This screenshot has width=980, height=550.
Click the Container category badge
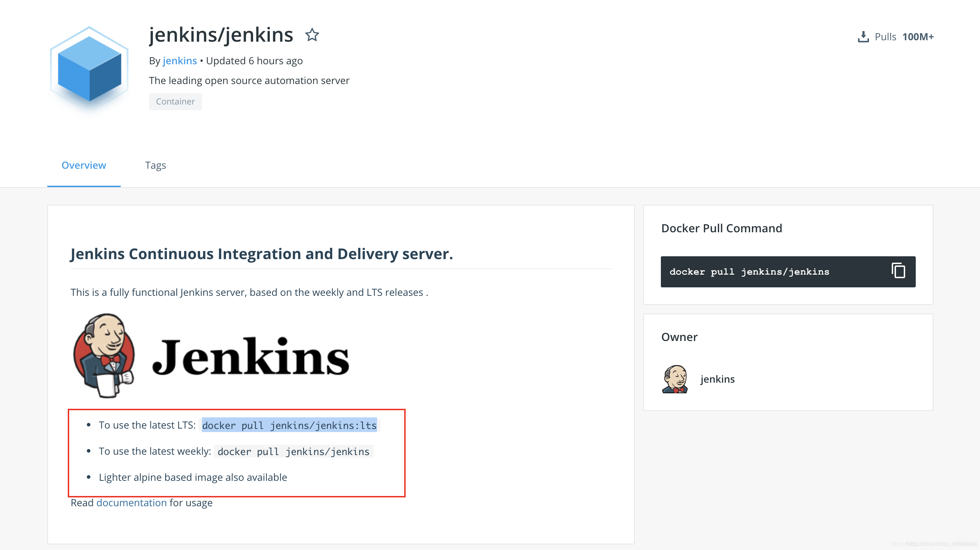coord(175,102)
